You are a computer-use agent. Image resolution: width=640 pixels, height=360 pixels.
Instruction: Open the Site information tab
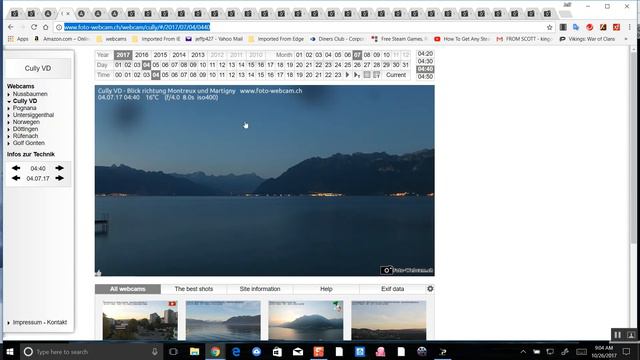[260, 289]
